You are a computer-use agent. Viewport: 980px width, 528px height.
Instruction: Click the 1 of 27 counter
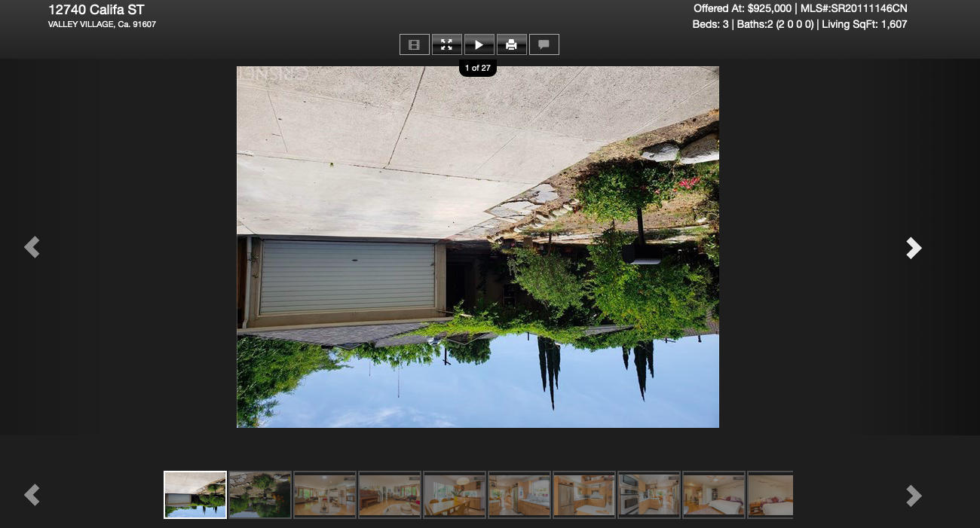[x=478, y=68]
